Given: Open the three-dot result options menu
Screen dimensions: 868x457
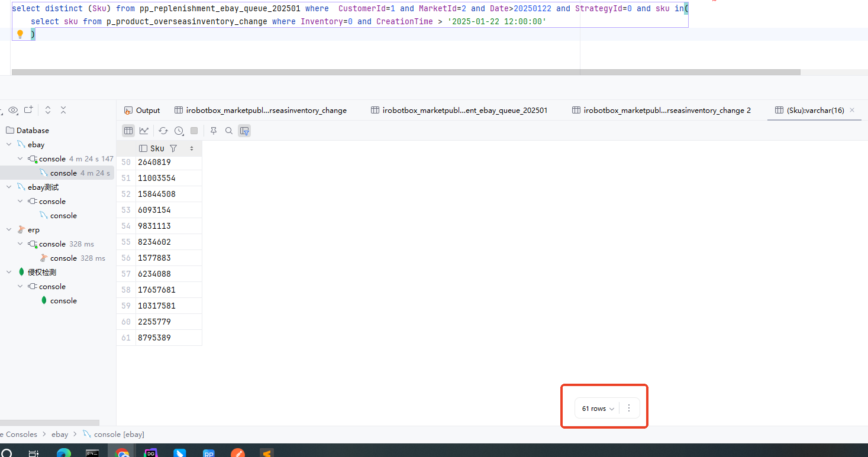Looking at the screenshot, I should click(x=629, y=408).
